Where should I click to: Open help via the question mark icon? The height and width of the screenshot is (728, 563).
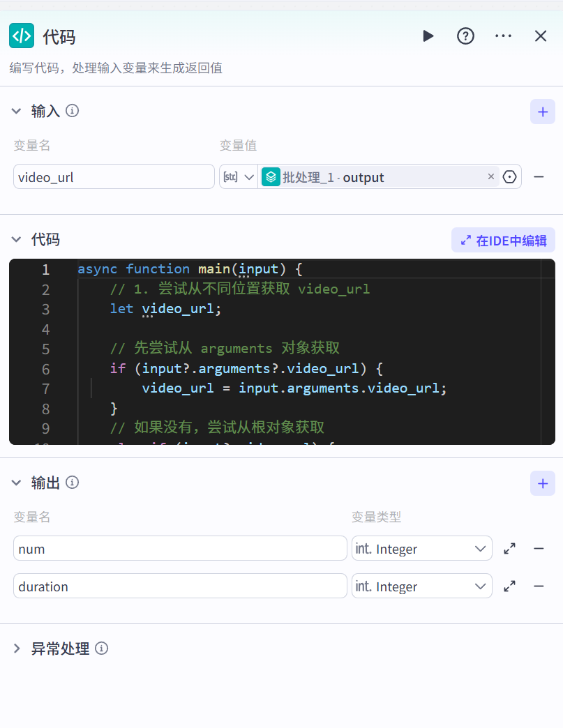click(x=465, y=36)
